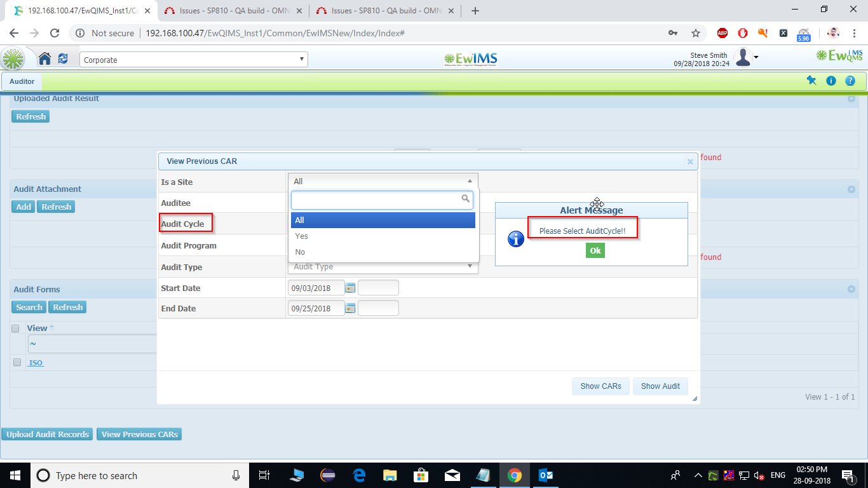Click the pin icon in Auditor bar

tap(811, 81)
